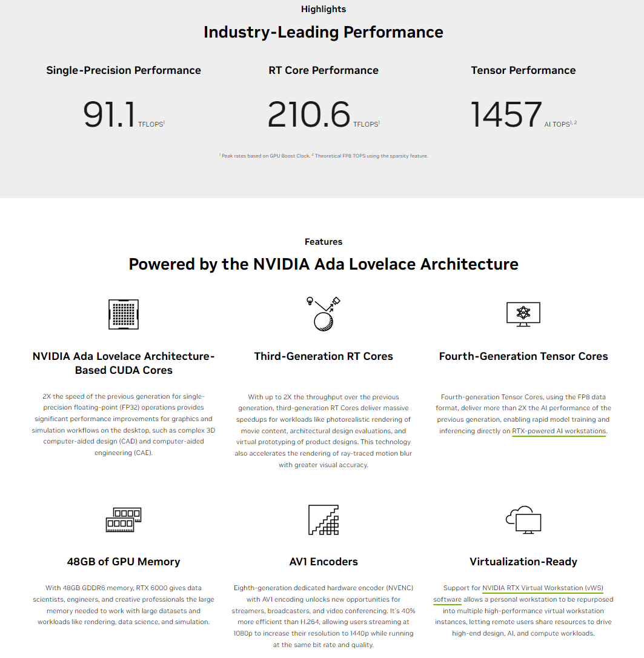The height and width of the screenshot is (658, 644).
Task: Click the Fourth-Generation Tensor Cores title
Action: (523, 356)
